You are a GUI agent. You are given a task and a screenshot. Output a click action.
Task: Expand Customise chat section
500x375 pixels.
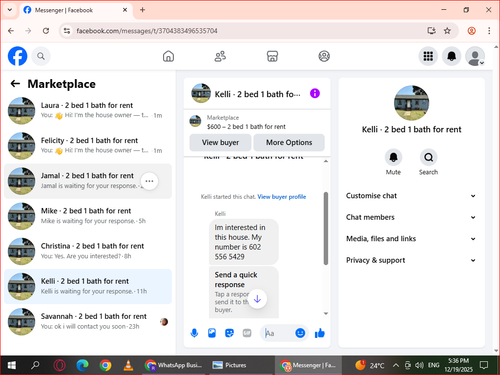coord(411,196)
